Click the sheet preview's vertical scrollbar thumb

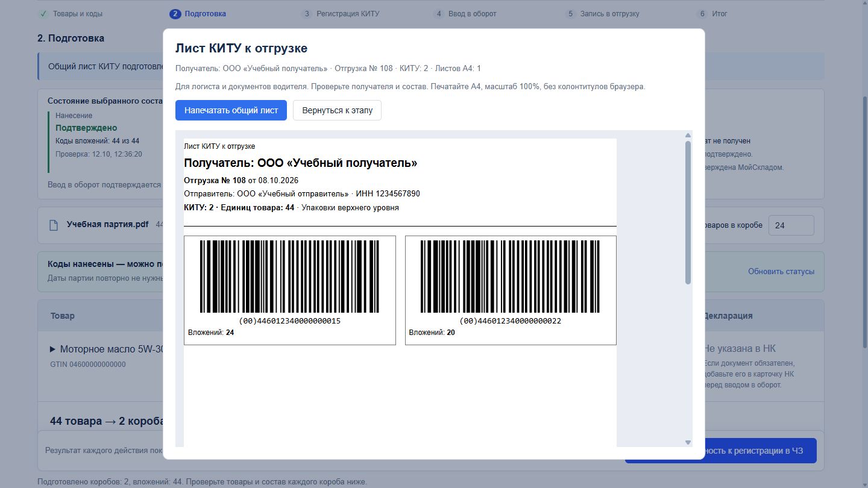(688, 213)
